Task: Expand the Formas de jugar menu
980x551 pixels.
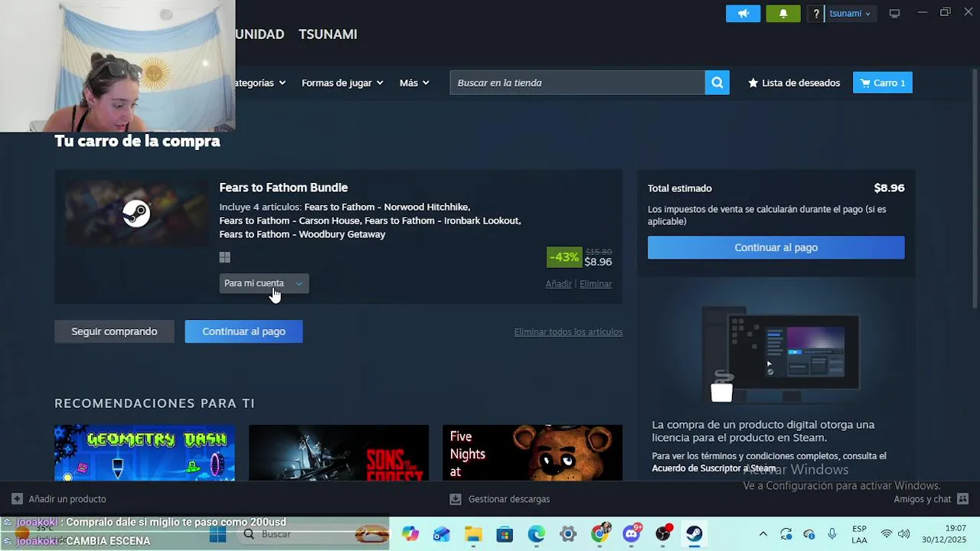Action: (342, 83)
